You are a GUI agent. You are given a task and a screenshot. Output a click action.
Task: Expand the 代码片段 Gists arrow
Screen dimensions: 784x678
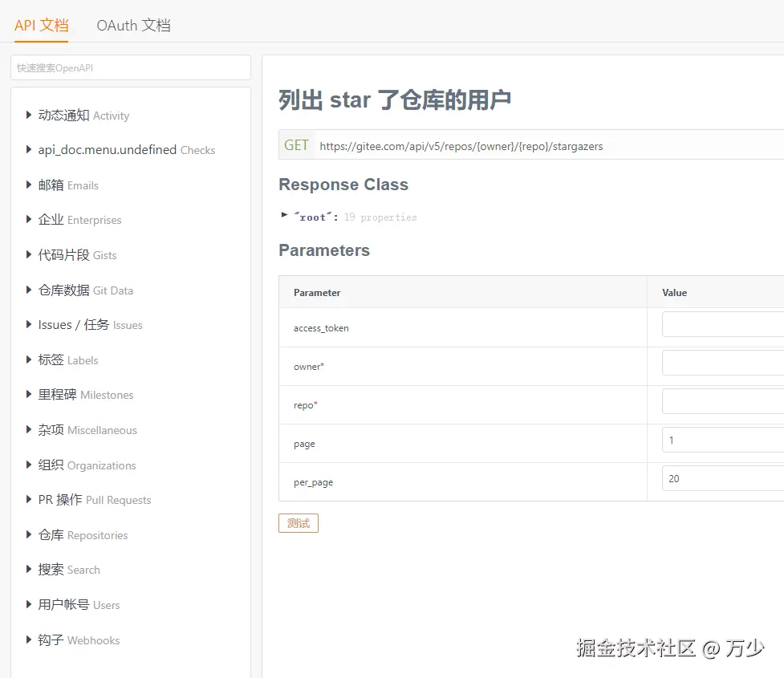tap(29, 255)
